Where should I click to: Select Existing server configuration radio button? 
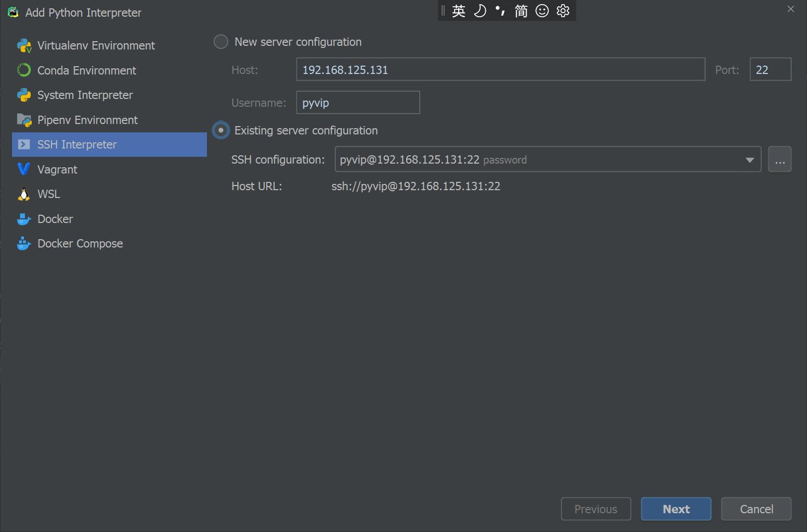(x=221, y=130)
